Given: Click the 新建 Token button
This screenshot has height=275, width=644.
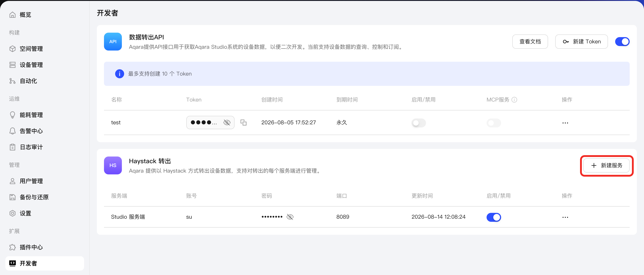Looking at the screenshot, I should (x=581, y=42).
